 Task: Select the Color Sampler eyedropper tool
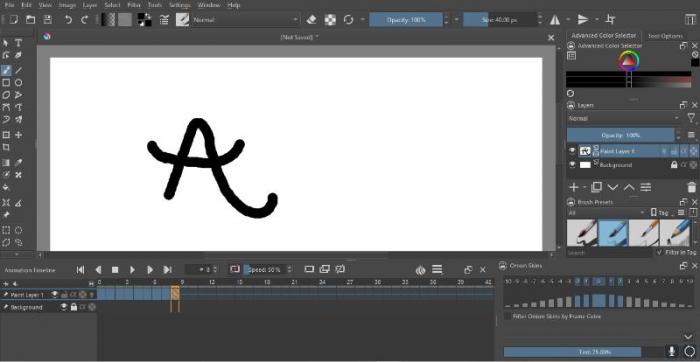pyautogui.click(x=18, y=162)
